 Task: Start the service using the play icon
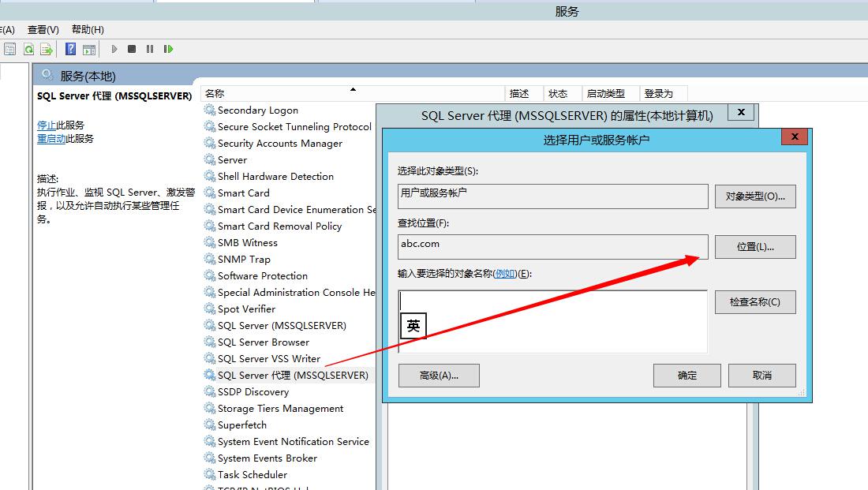[113, 48]
